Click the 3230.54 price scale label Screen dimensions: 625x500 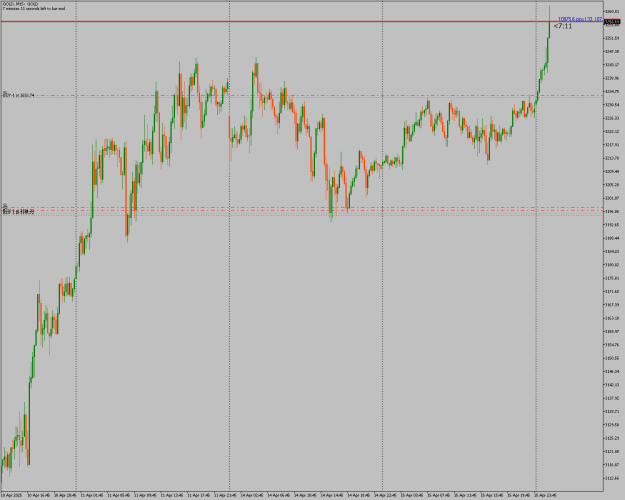[612, 104]
